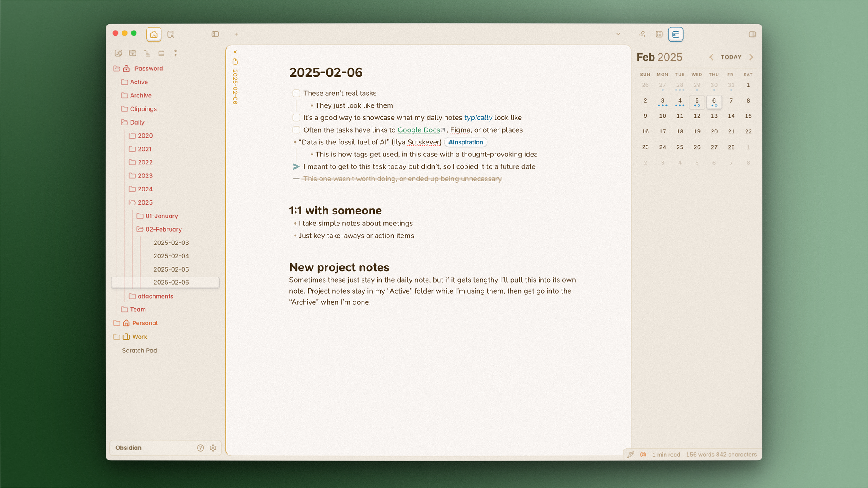Expand the 2025 folder in sidebar

(145, 202)
